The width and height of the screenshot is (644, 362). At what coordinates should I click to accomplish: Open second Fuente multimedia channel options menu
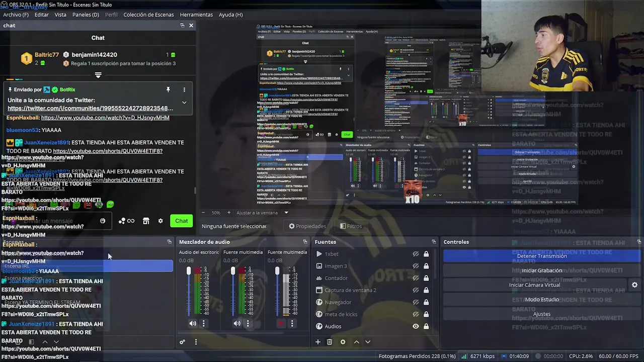(x=248, y=323)
